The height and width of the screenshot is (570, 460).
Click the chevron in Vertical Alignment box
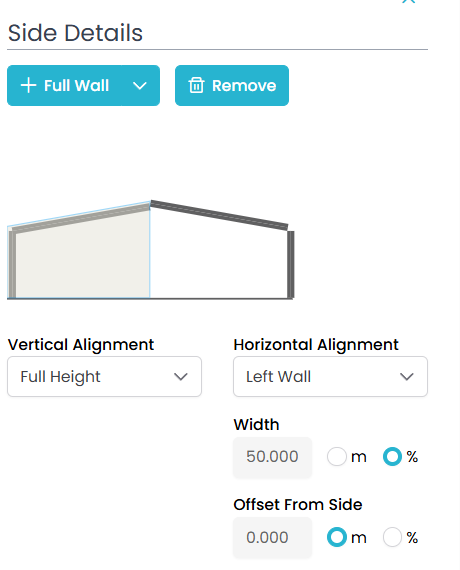tap(181, 377)
